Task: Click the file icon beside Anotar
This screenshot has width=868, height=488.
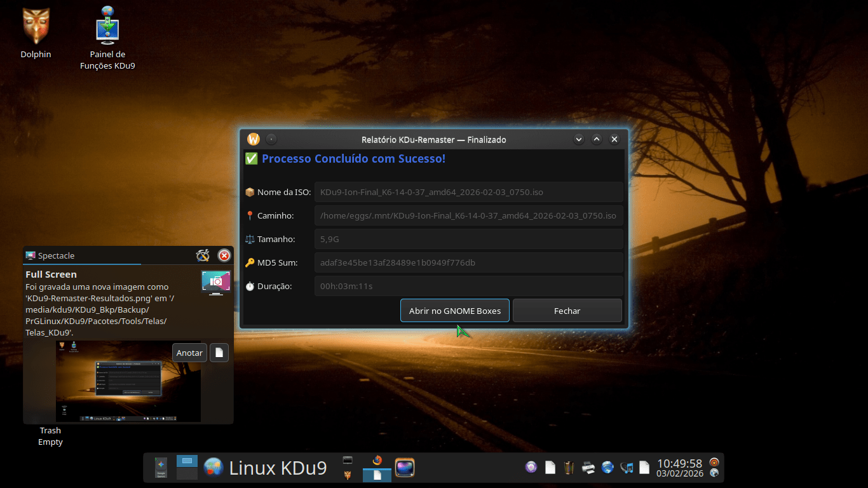Action: coord(219,353)
